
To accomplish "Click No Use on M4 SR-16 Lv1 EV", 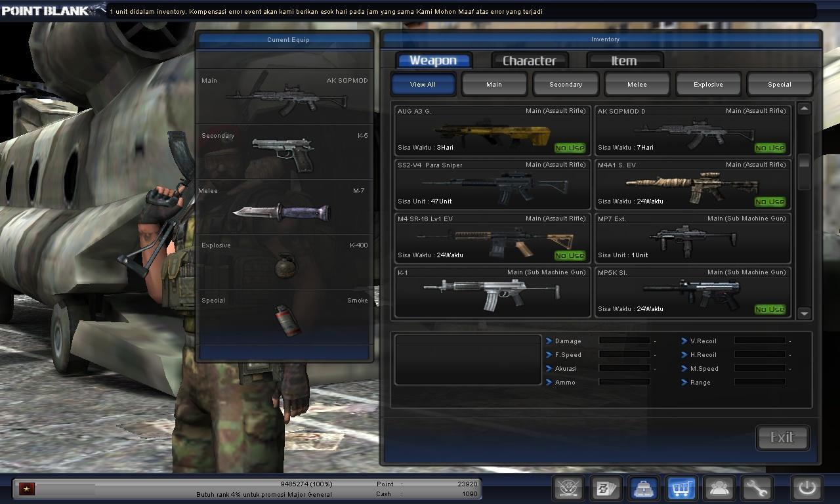I will pos(569,255).
